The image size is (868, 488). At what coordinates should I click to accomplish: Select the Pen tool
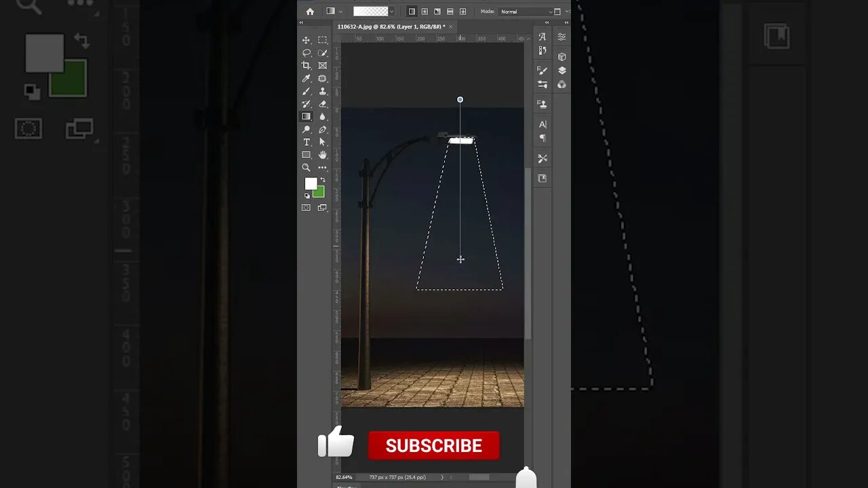pos(323,129)
